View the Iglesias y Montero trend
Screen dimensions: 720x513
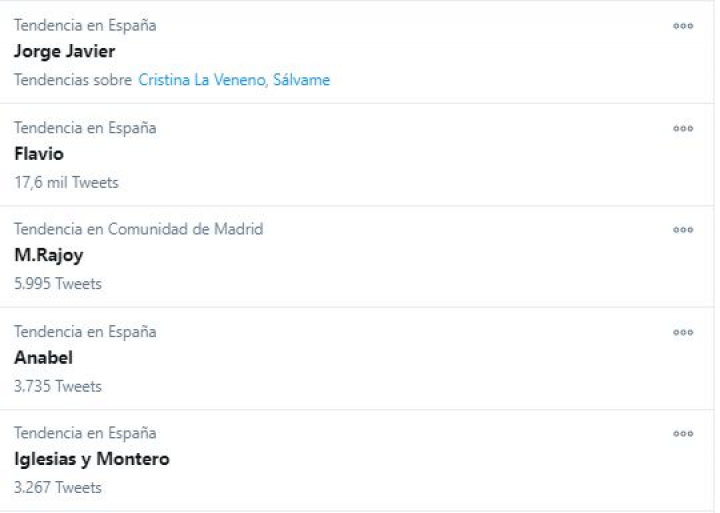[x=92, y=459]
